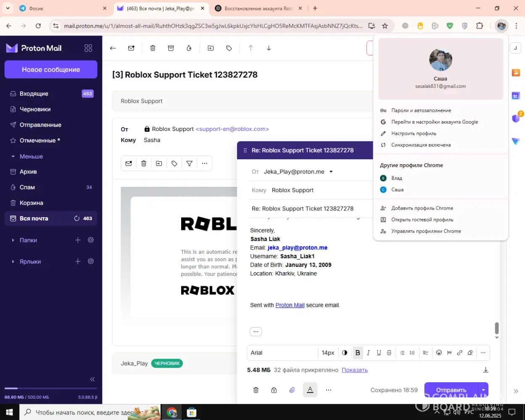This screenshot has width=525, height=420.
Task: Mark message as spam with the fire icon
Action: [189, 48]
